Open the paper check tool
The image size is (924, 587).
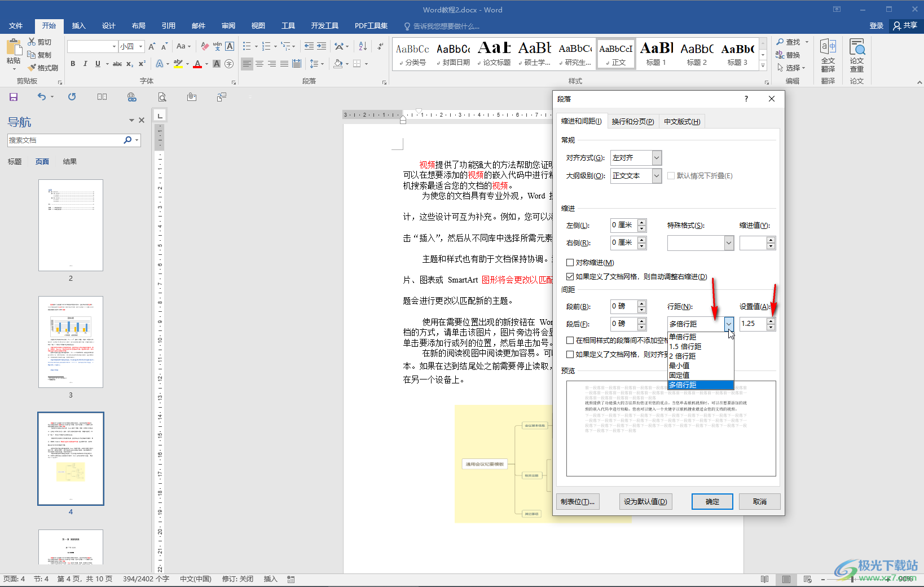click(857, 56)
